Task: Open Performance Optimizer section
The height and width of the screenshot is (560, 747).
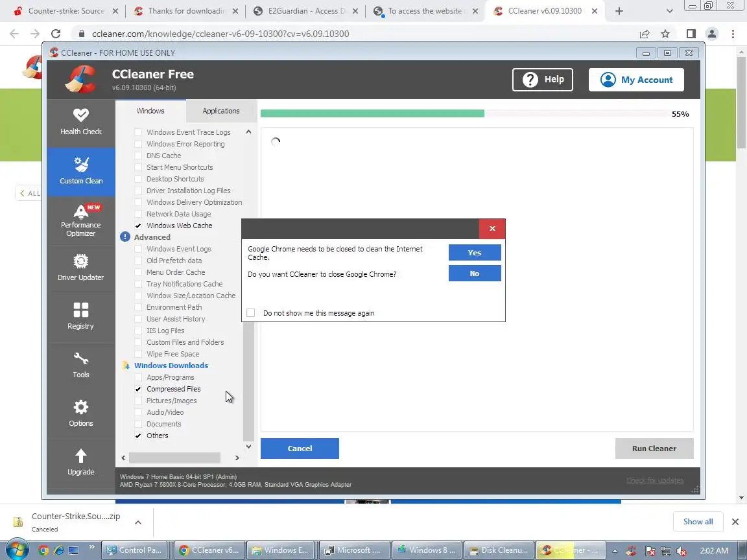Action: point(81,220)
